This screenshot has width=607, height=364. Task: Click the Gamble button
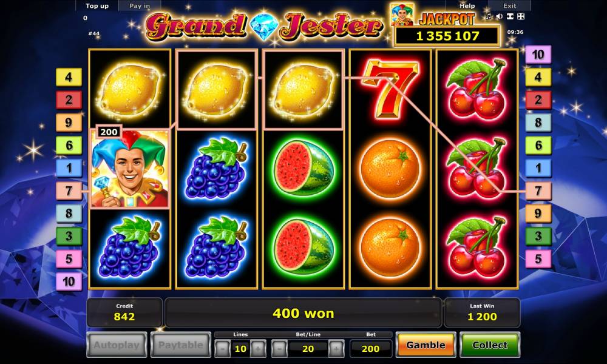click(x=426, y=345)
